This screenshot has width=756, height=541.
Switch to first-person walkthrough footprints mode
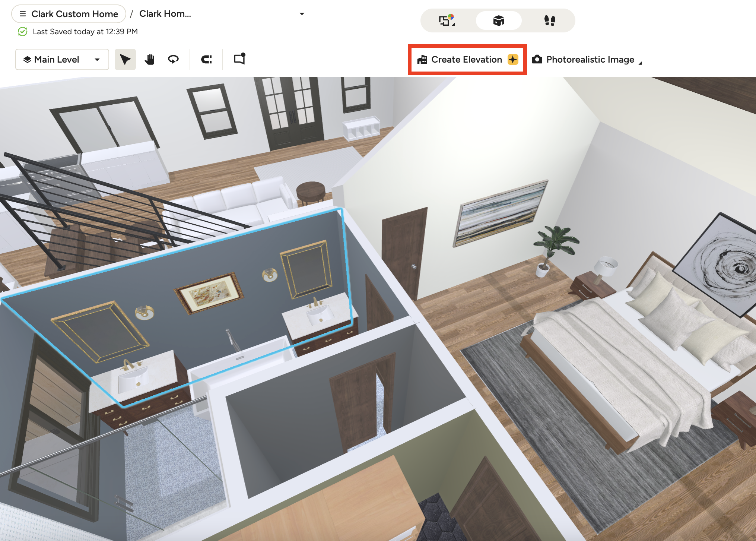pos(549,20)
